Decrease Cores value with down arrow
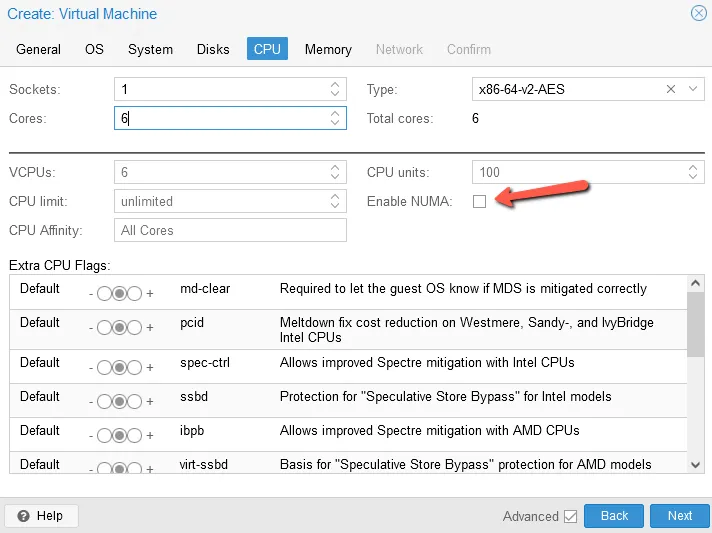The image size is (712, 533). tap(335, 123)
